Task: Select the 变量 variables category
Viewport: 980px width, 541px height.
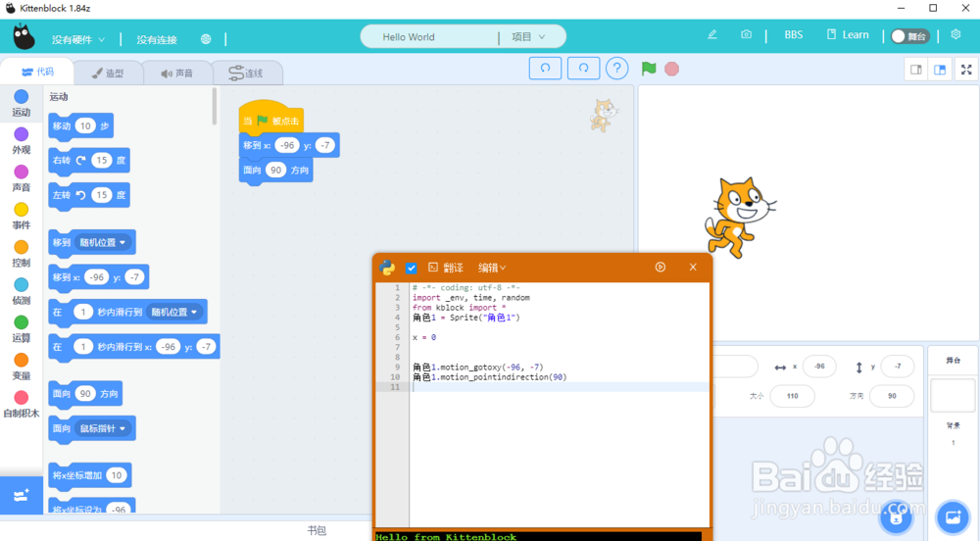Action: 22,367
